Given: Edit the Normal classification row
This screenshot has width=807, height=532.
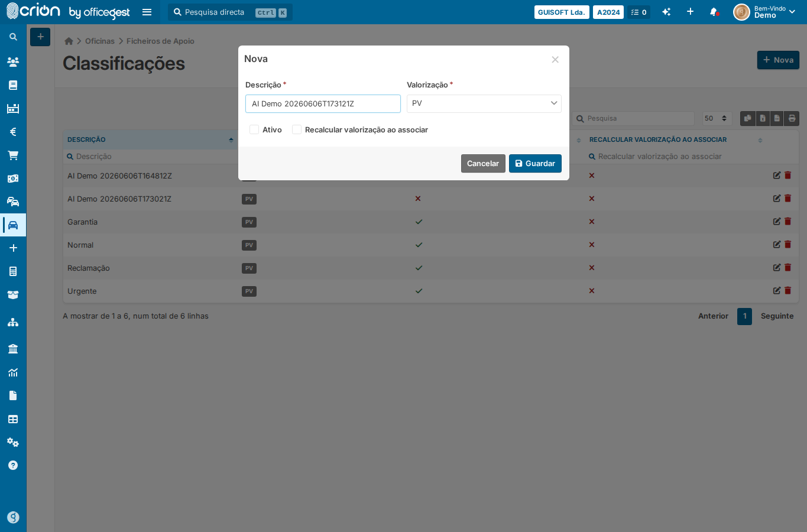Looking at the screenshot, I should click(x=777, y=245).
